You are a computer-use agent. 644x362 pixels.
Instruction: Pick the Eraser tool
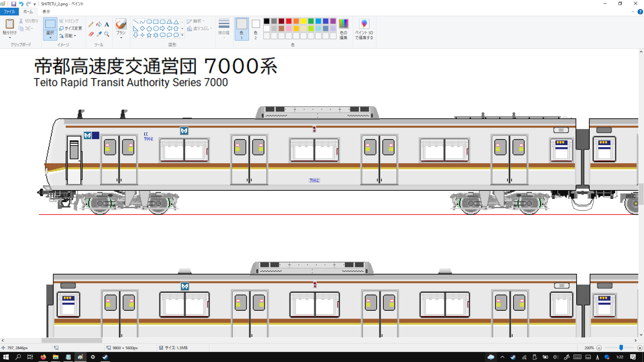(x=91, y=34)
